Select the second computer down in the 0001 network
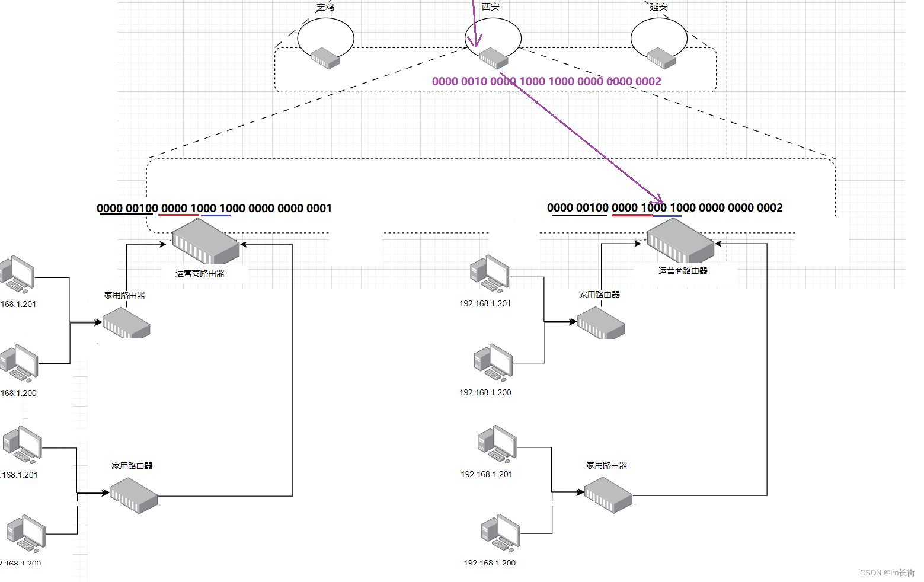Screen dimensions: 924x582 click(19, 363)
